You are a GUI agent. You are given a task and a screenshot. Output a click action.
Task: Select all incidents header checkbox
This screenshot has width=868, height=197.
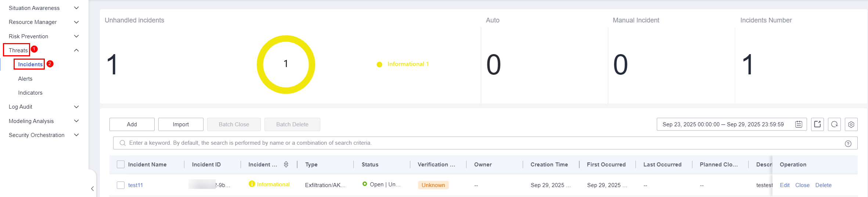tap(120, 165)
